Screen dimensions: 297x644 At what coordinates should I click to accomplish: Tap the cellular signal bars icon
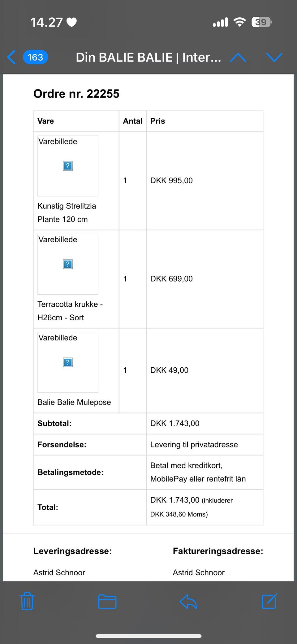[x=220, y=22]
